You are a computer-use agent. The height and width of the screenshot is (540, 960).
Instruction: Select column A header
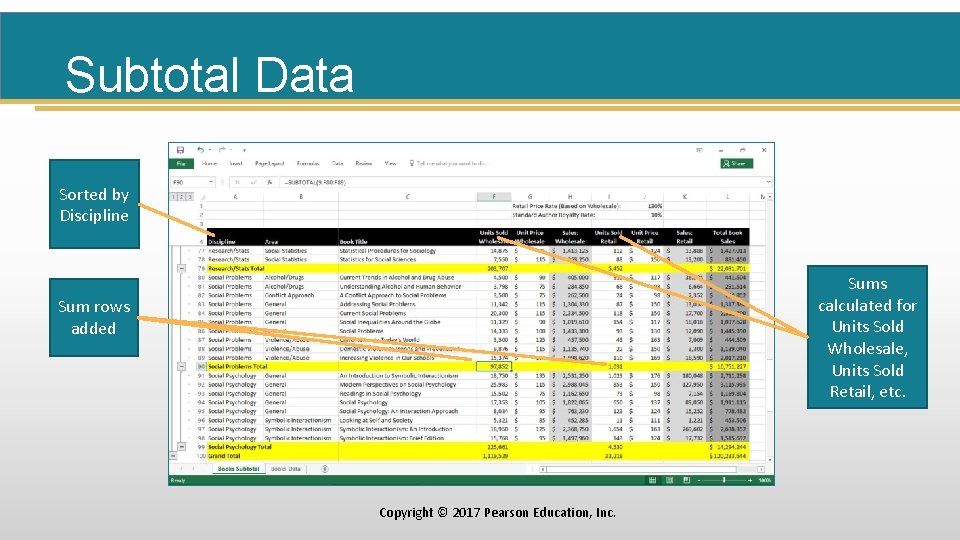click(235, 197)
